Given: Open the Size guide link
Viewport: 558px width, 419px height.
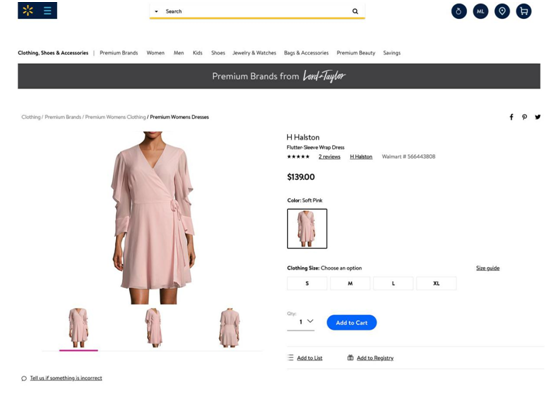Looking at the screenshot, I should point(488,268).
